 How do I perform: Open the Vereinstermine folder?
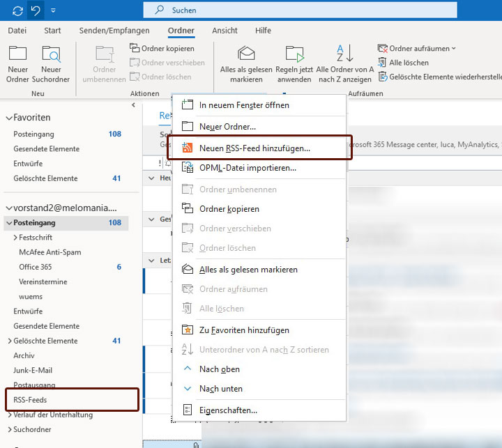[43, 281]
